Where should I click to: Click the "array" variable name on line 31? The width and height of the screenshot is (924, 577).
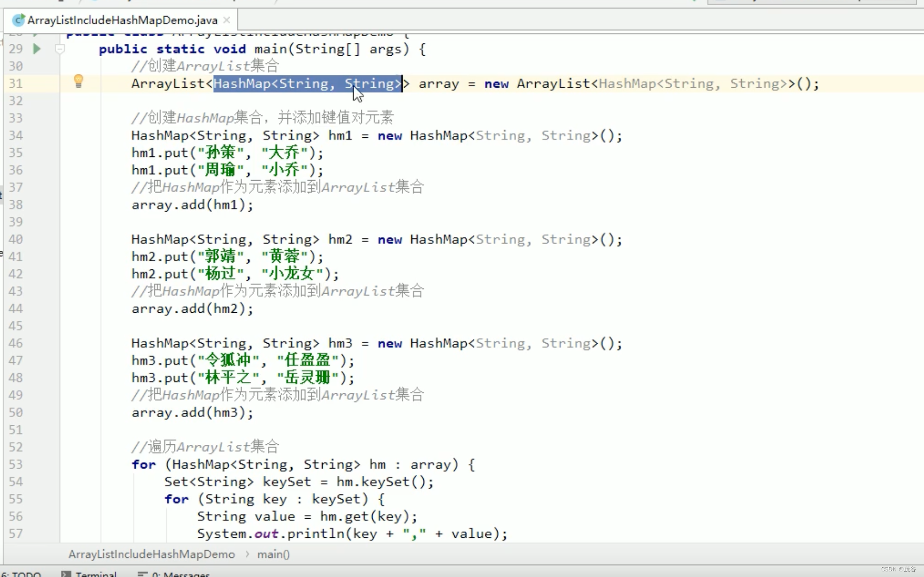439,84
